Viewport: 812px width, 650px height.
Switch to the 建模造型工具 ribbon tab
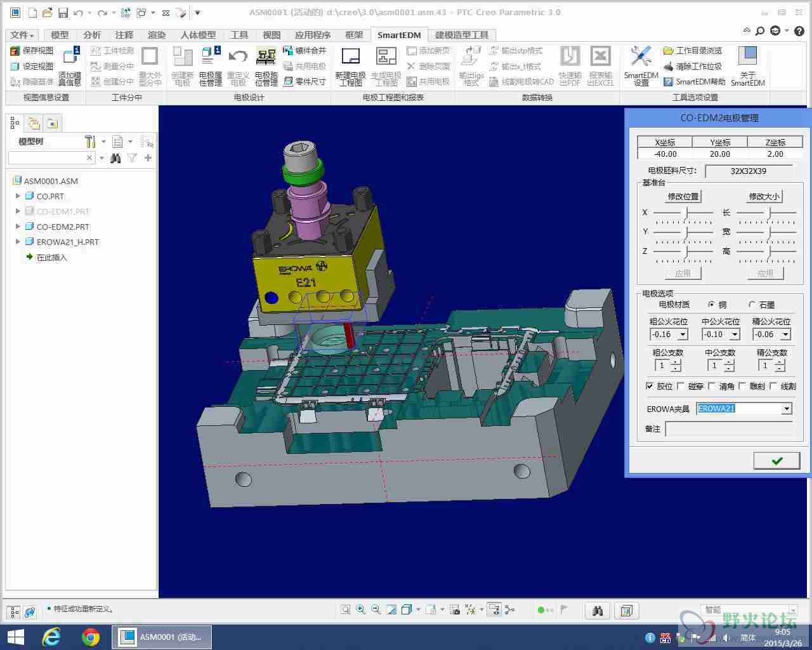462,35
